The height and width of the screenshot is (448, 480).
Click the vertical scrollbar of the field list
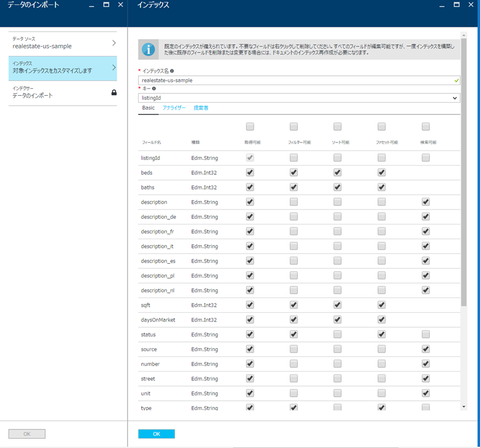tap(464, 175)
